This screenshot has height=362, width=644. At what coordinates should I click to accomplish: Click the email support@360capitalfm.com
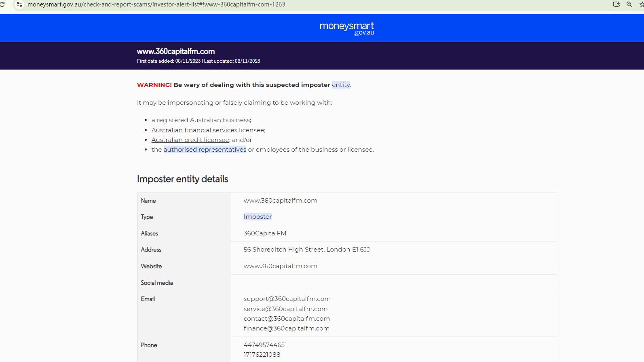click(x=287, y=299)
